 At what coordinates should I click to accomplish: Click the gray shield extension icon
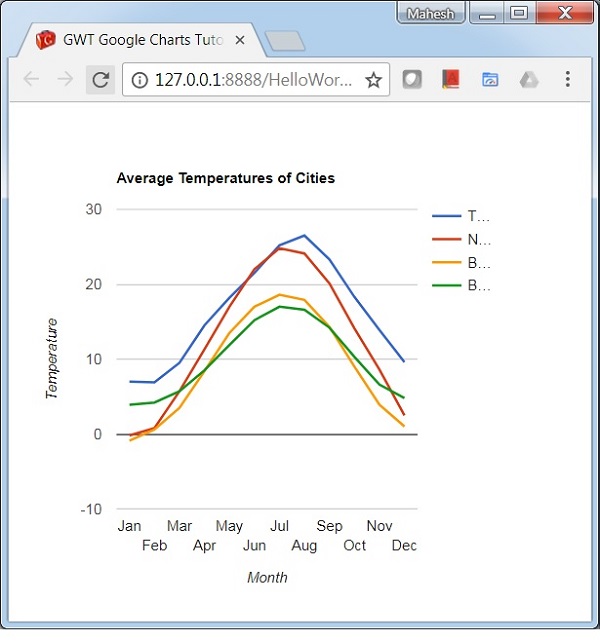pos(412,80)
